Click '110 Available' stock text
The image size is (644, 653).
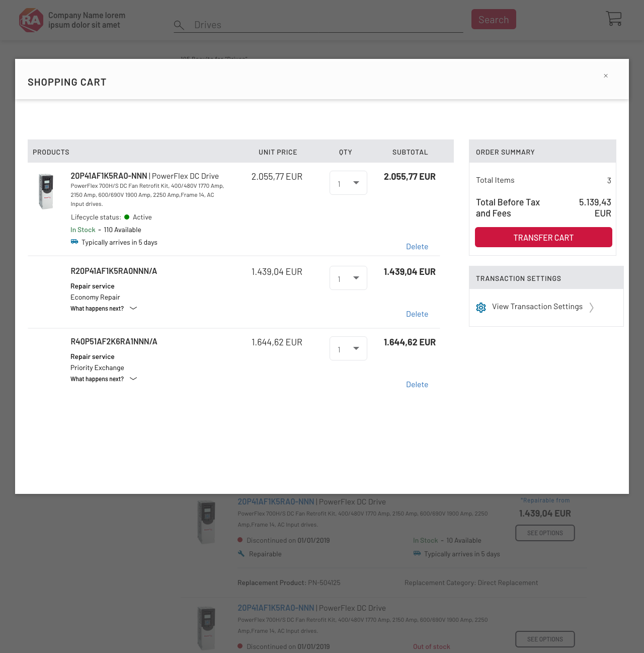(122, 230)
